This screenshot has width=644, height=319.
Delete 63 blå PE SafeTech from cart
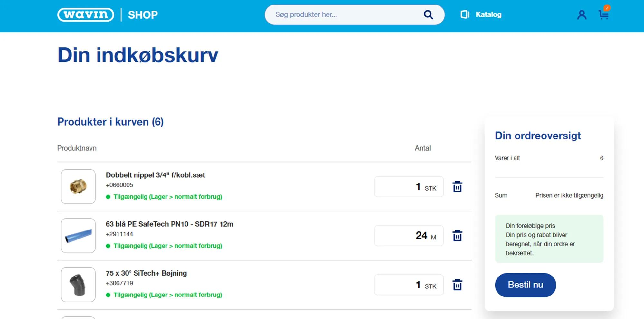pyautogui.click(x=457, y=236)
